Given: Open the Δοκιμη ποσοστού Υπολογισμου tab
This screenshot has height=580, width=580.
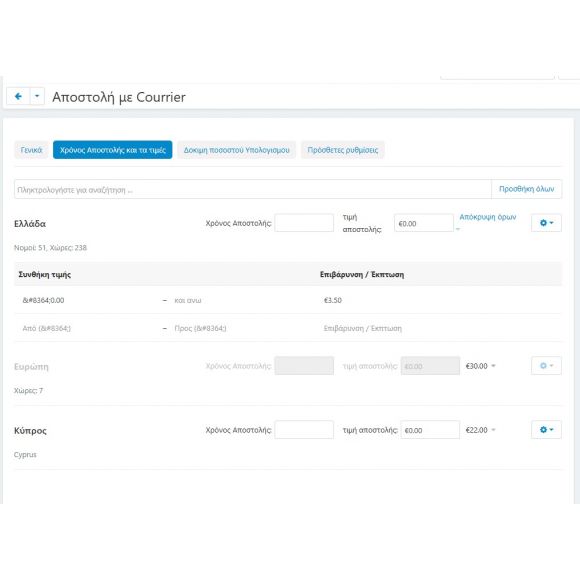Looking at the screenshot, I should pos(236,150).
